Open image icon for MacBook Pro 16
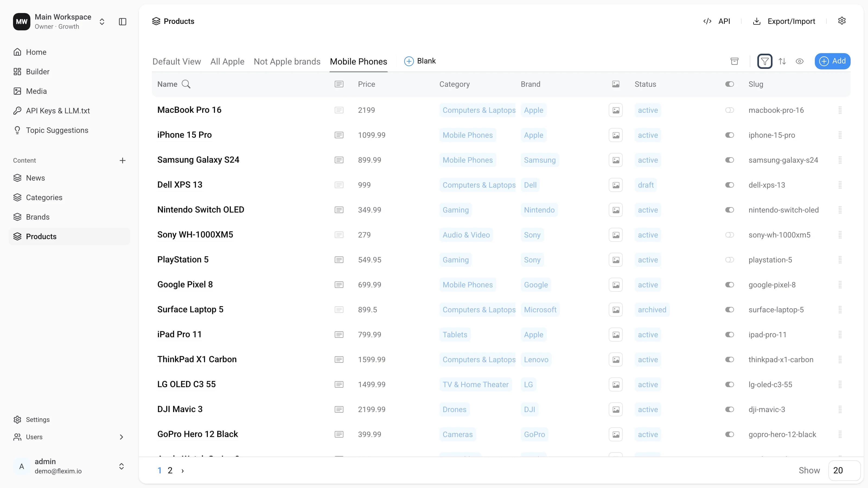 pyautogui.click(x=616, y=110)
